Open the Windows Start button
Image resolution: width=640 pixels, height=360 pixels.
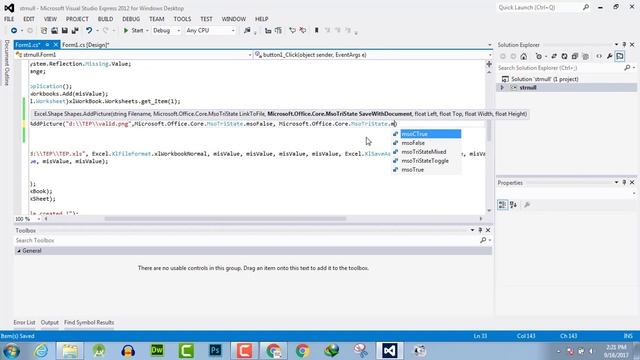(11, 351)
